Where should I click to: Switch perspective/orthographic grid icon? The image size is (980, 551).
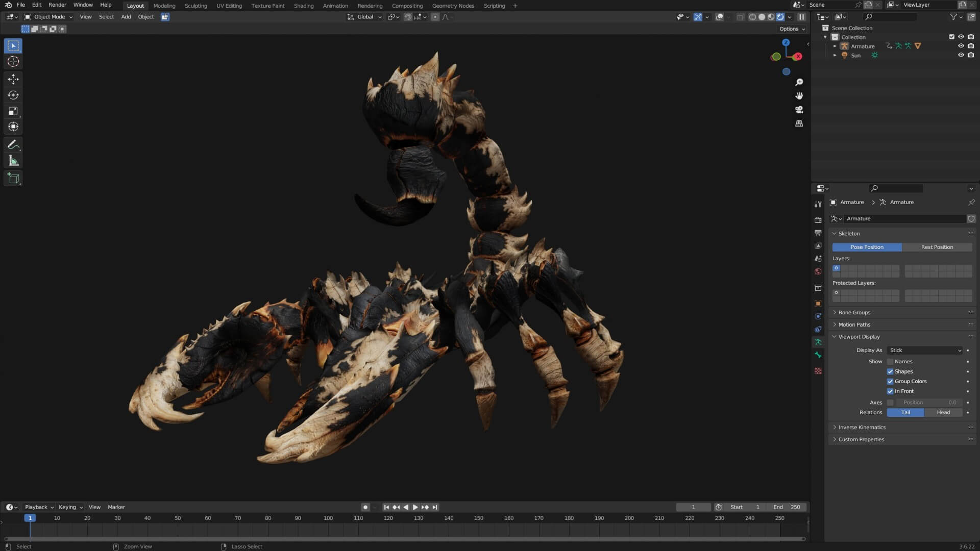click(799, 123)
